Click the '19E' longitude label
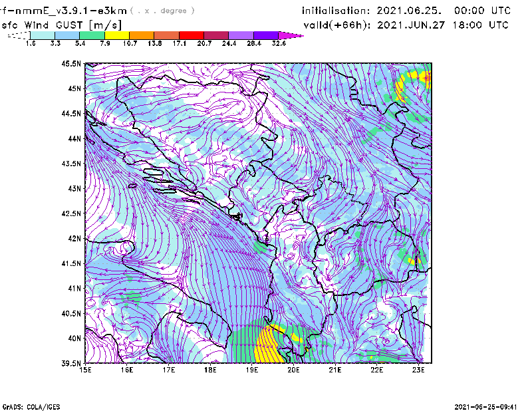The height and width of the screenshot is (411, 532). (x=252, y=370)
